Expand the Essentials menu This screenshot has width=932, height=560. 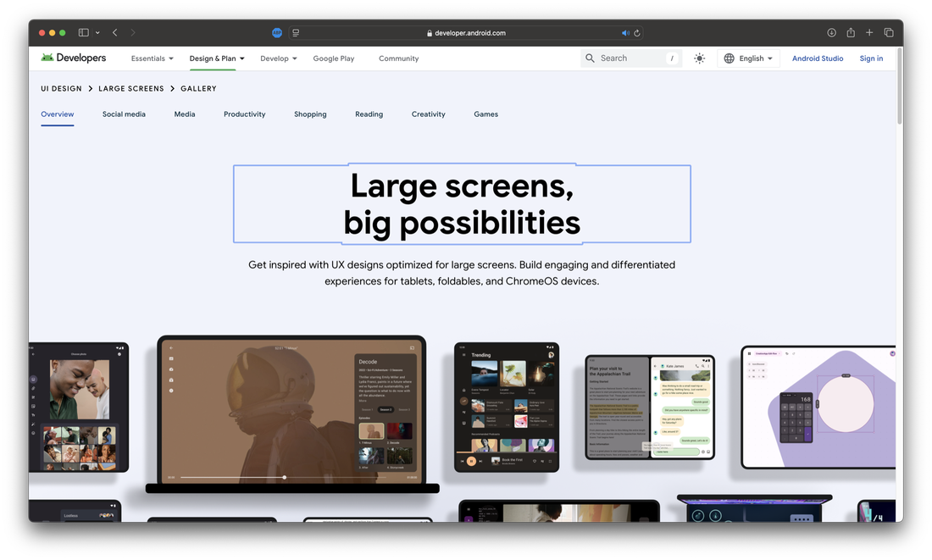(x=153, y=58)
